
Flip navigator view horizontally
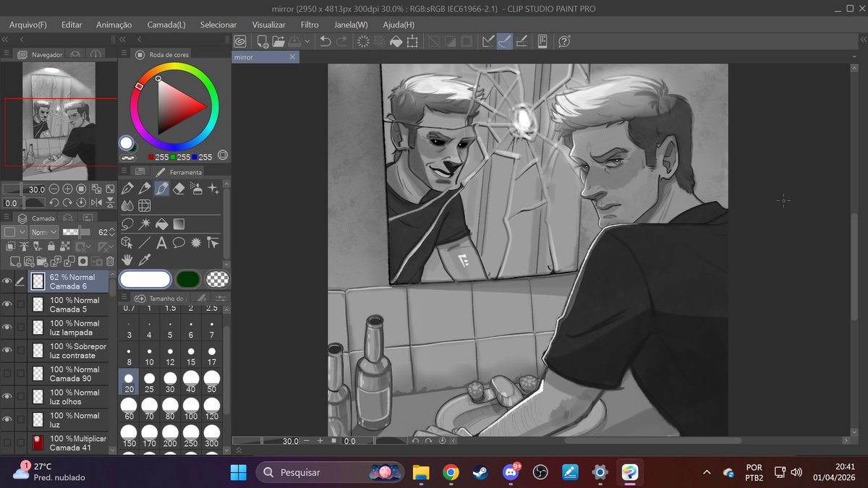(x=95, y=203)
